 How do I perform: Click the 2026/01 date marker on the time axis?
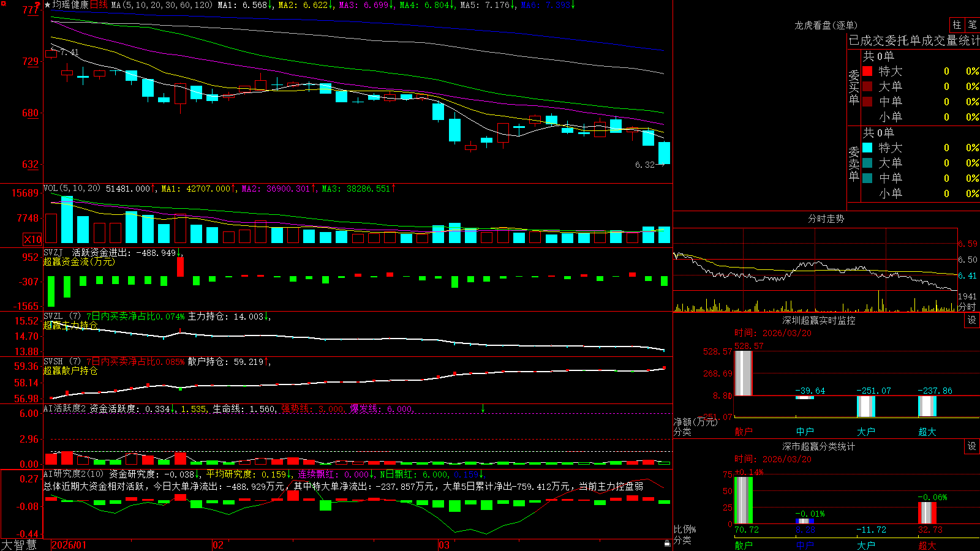tap(69, 545)
